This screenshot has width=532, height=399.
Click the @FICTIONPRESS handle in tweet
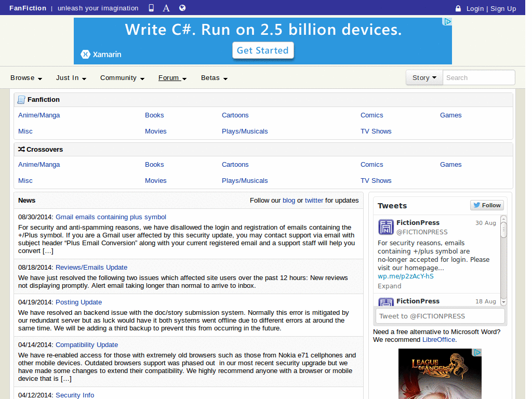click(422, 232)
